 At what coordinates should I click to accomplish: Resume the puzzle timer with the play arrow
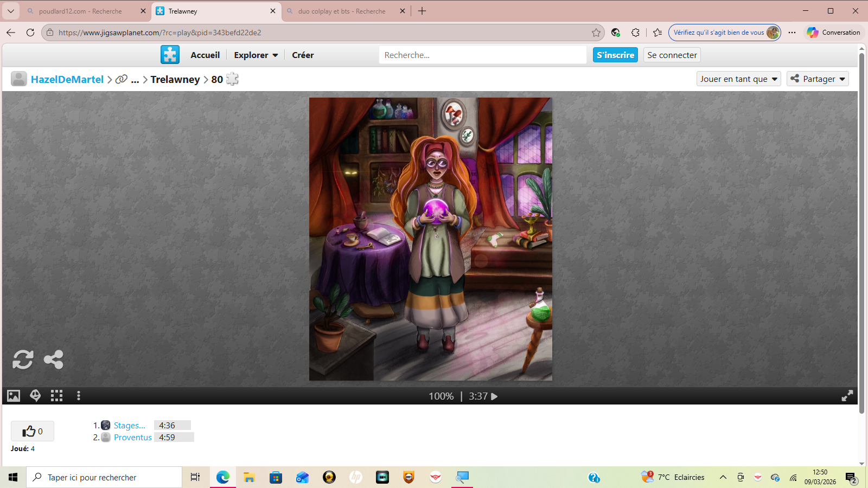click(494, 396)
